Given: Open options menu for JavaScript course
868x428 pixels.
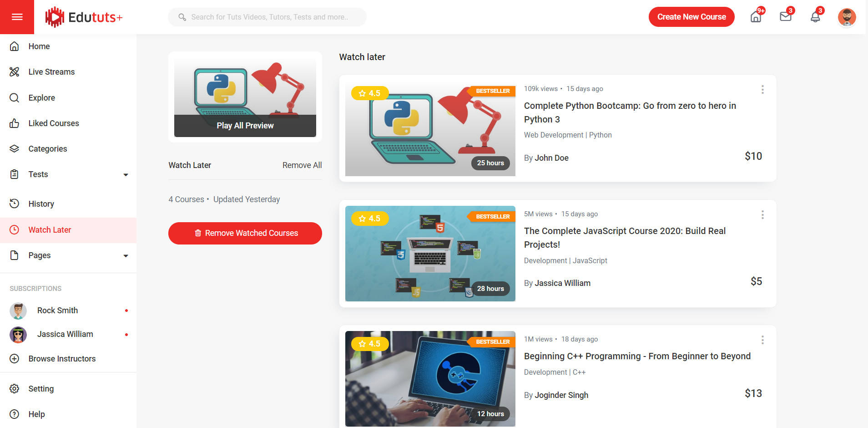Looking at the screenshot, I should pyautogui.click(x=762, y=215).
